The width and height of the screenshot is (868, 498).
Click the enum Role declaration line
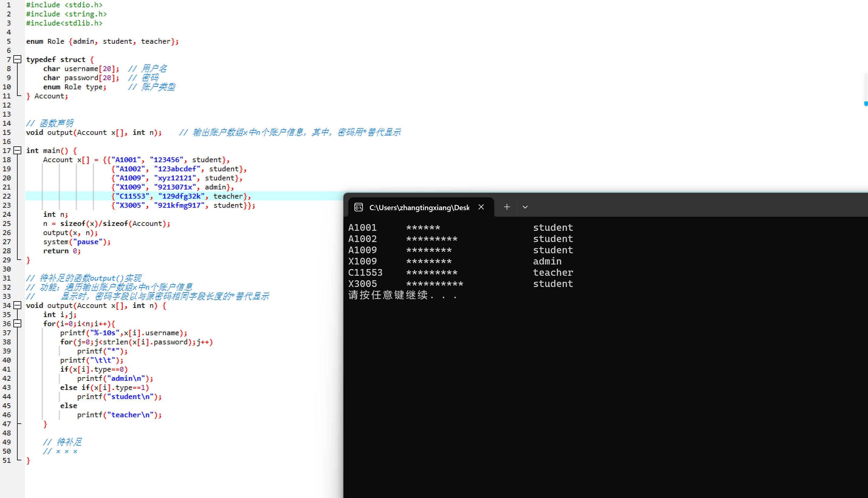102,41
